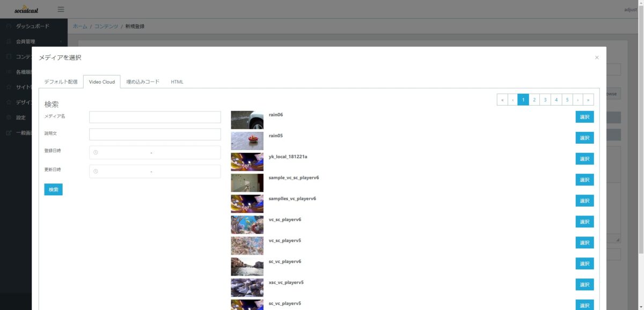Open page 3 of results

pos(545,100)
